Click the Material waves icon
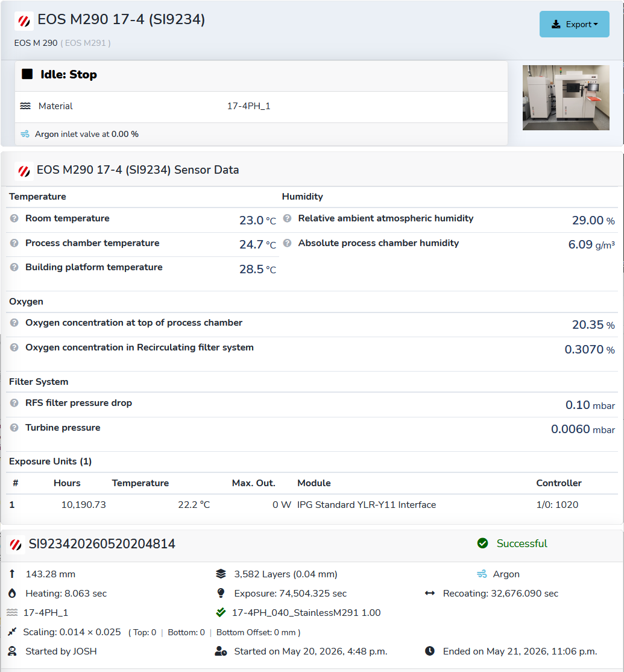This screenshot has height=672, width=624. (x=25, y=106)
